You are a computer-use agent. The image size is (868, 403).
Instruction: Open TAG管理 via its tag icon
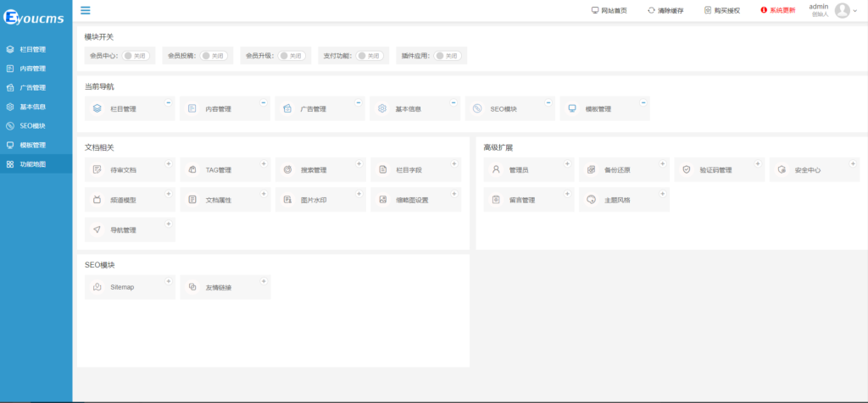(x=192, y=170)
